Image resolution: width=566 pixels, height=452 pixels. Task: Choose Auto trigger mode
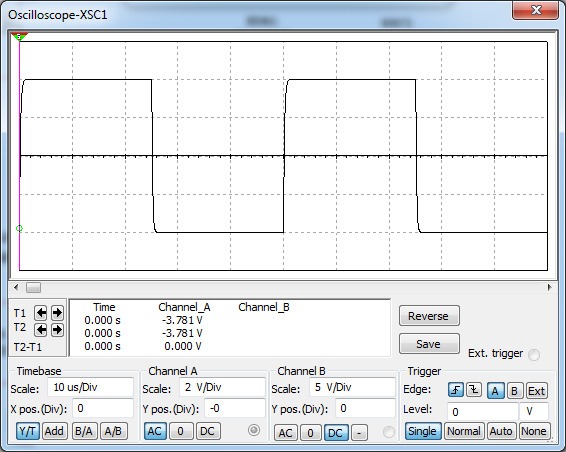(501, 431)
